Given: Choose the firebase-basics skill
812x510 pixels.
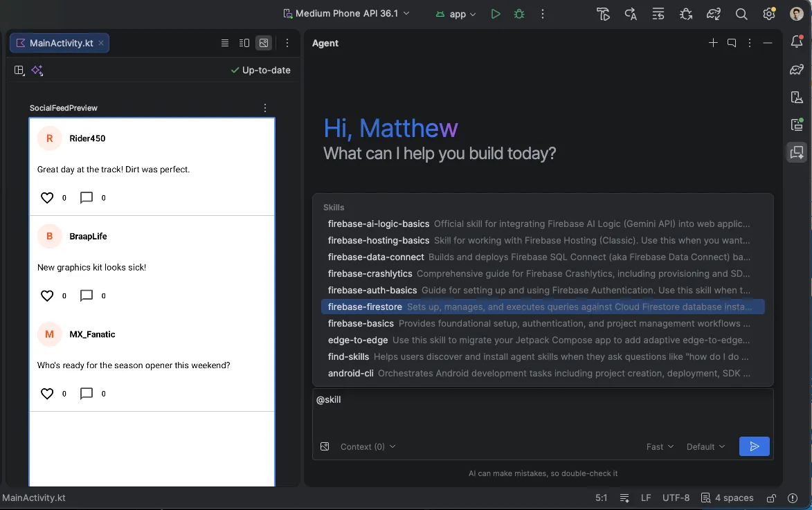Looking at the screenshot, I should (543, 323).
